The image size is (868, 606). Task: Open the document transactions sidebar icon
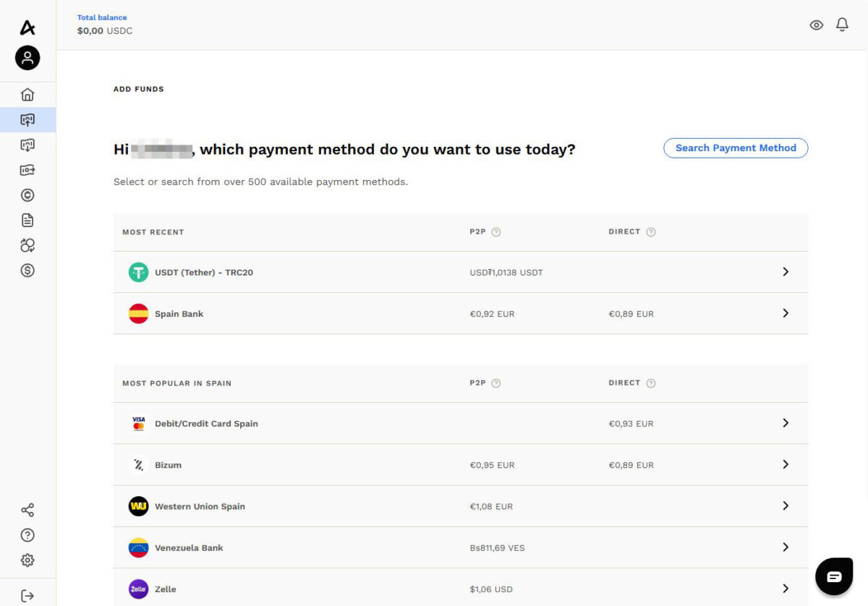27,221
